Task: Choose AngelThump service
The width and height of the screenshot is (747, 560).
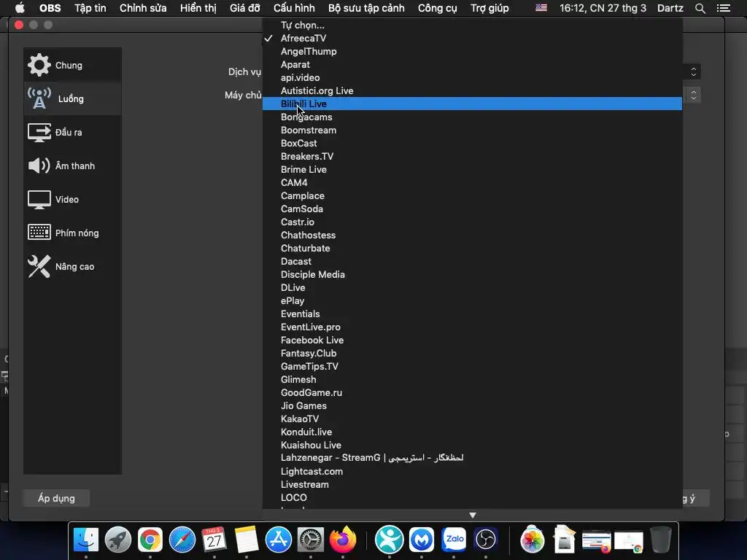Action: click(x=472, y=52)
